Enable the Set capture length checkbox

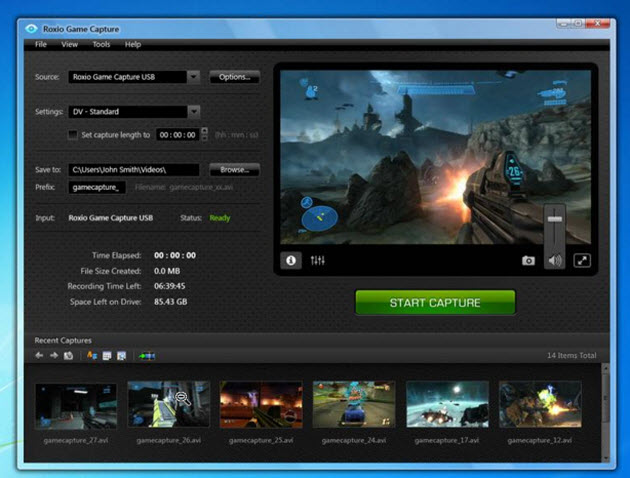pos(73,135)
